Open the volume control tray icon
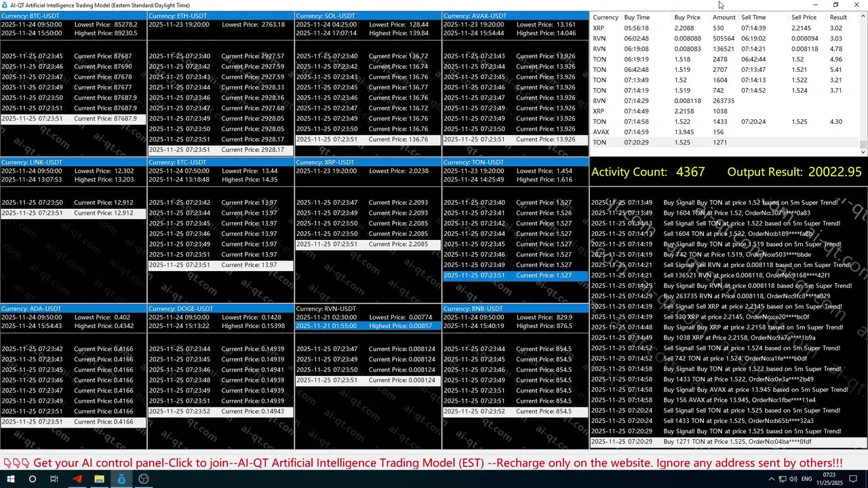868x488 pixels. pos(794,479)
